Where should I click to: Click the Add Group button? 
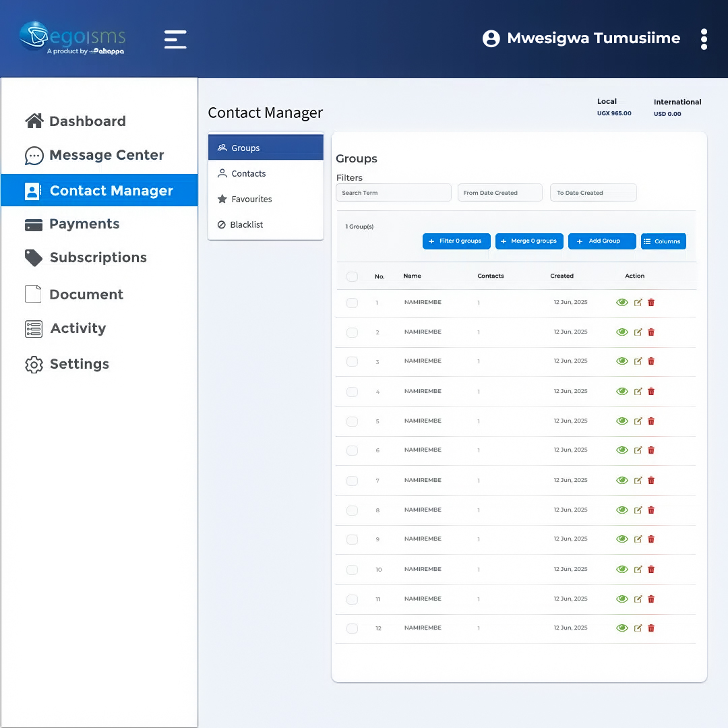click(x=601, y=241)
